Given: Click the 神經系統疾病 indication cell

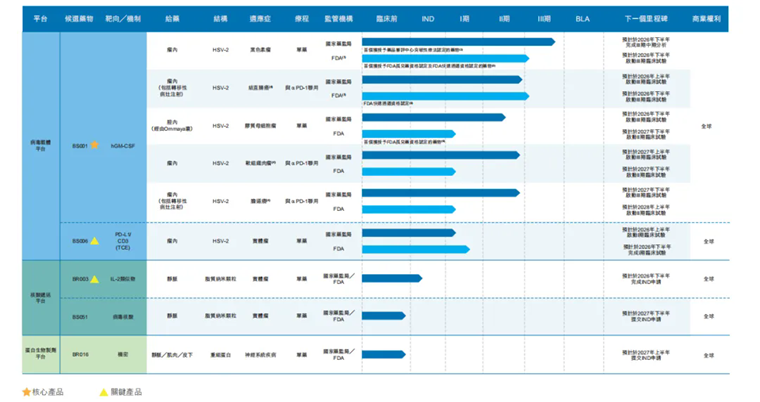Looking at the screenshot, I should tap(259, 354).
